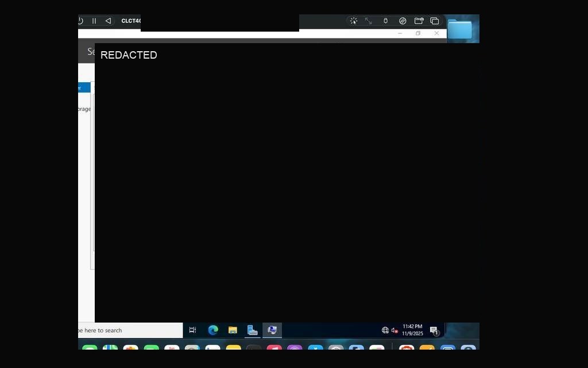Click the left-pointing triangle VM toolbar icon

click(x=108, y=21)
